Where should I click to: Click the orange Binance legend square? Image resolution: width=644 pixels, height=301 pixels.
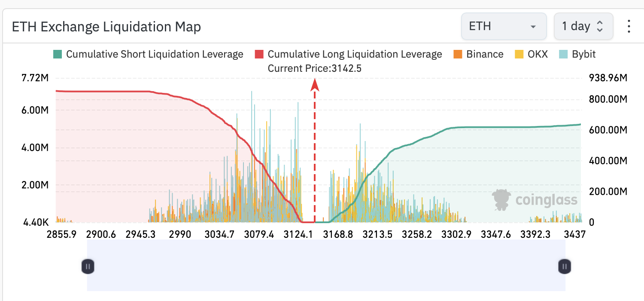click(457, 55)
